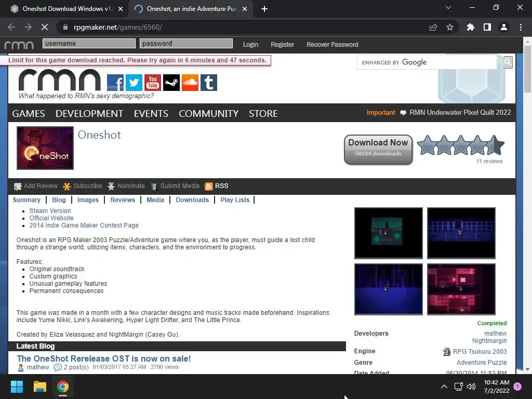This screenshot has height=399, width=532.
Task: Open RMN YouTube channel icon
Action: pos(153,83)
